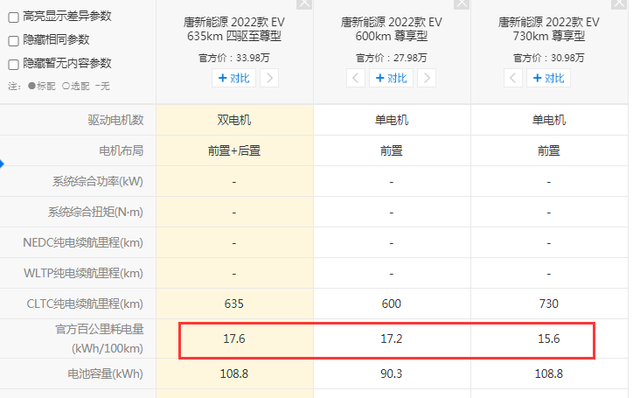Image resolution: width=640 pixels, height=398 pixels.
Task: Click right arrow beside 635km model 对比 button
Action: tap(269, 78)
